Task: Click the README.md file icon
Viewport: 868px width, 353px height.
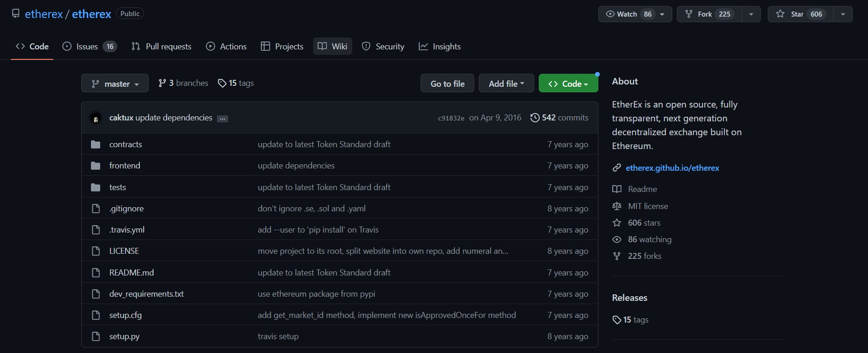Action: [96, 273]
